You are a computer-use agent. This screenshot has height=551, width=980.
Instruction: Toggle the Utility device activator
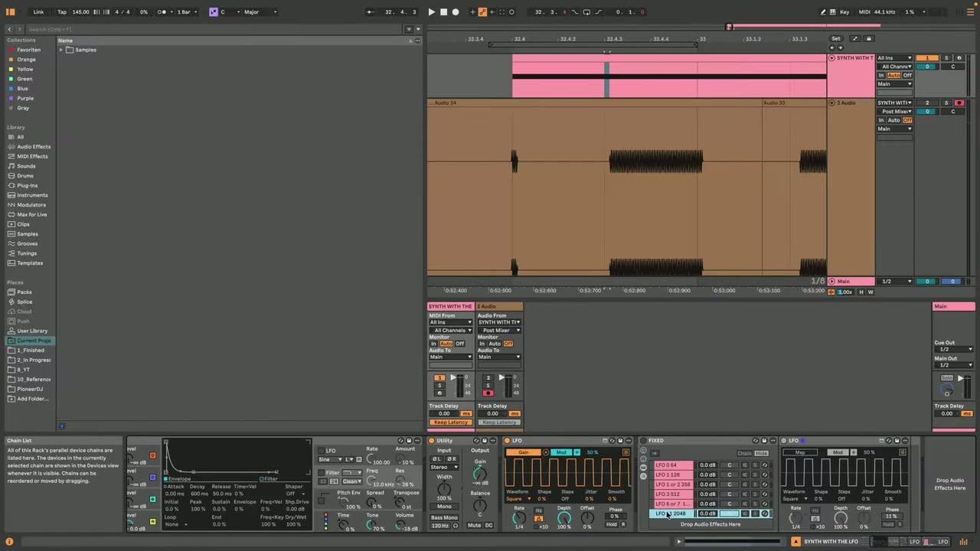click(432, 441)
